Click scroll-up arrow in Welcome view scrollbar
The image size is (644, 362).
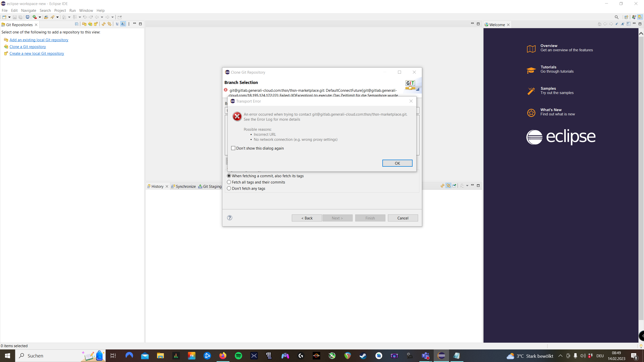click(x=641, y=33)
